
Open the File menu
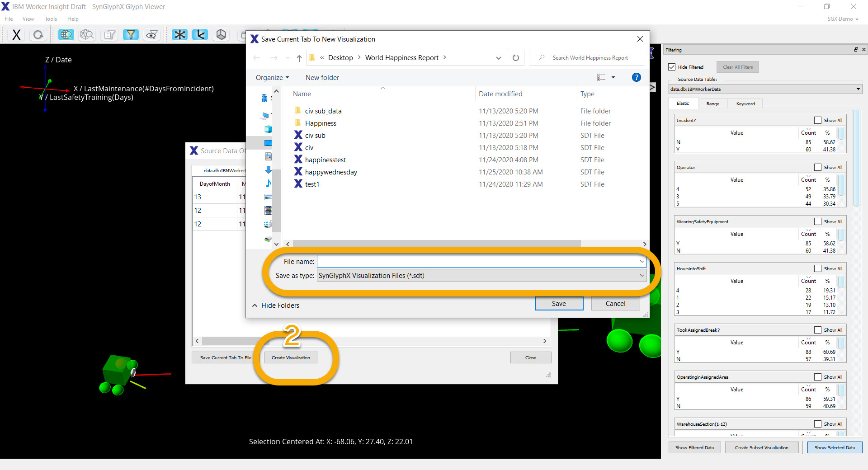tap(9, 19)
